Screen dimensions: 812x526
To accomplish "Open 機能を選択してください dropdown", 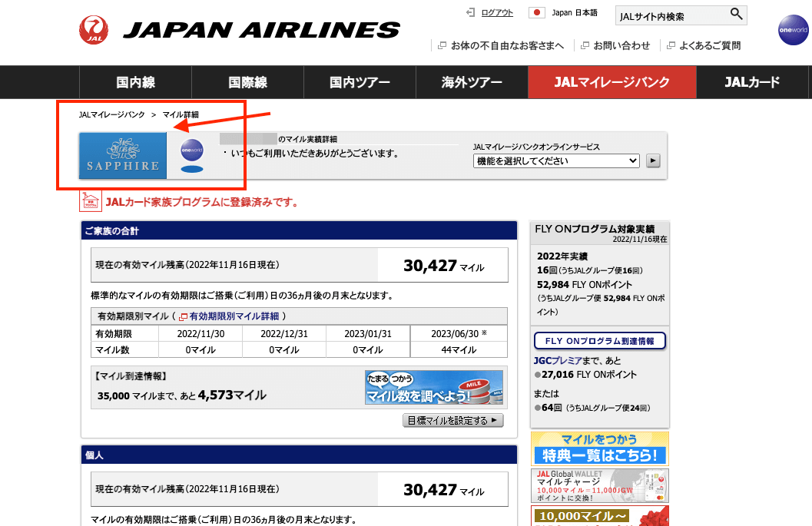I will [556, 161].
